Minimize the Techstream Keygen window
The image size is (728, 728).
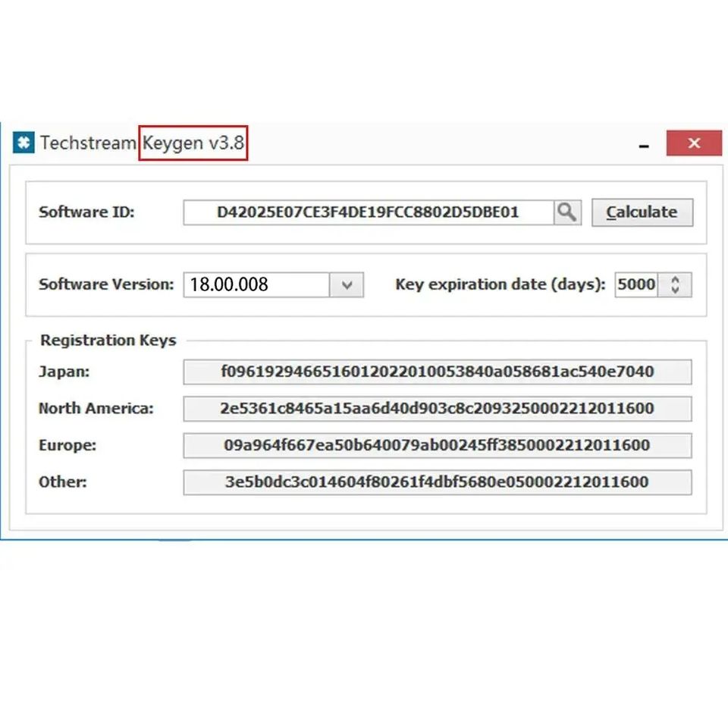(x=644, y=146)
